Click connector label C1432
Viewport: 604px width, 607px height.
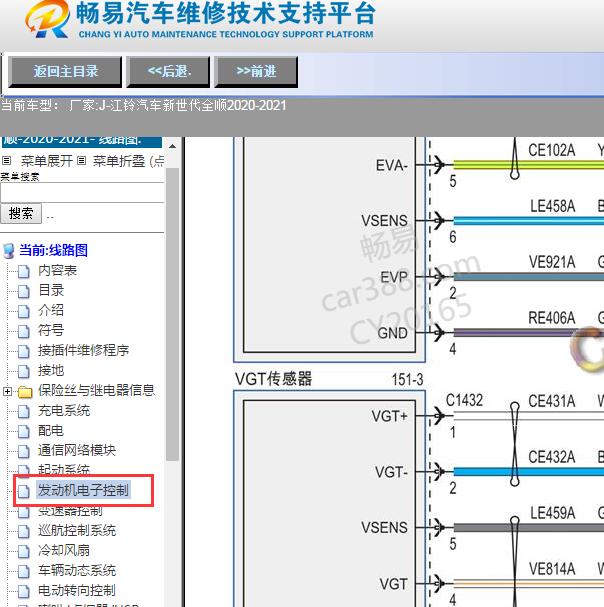pyautogui.click(x=464, y=400)
